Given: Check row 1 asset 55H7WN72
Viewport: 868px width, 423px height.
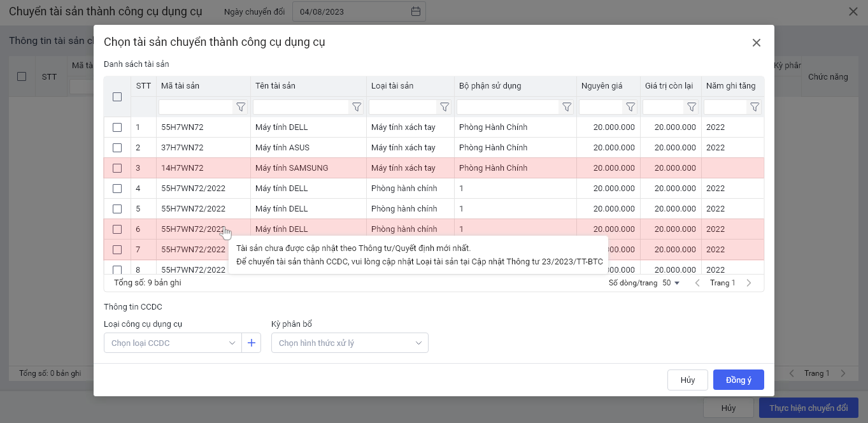Looking at the screenshot, I should 117,127.
